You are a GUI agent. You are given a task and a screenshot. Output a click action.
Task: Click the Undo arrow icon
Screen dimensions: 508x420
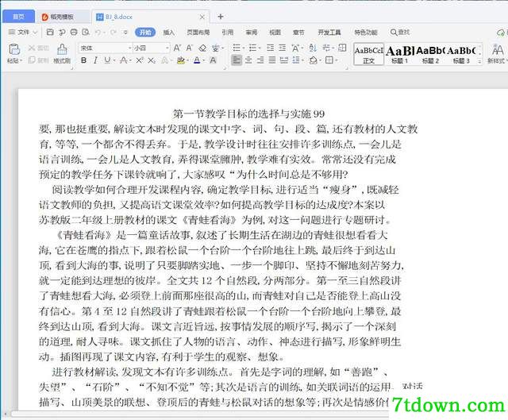coord(98,32)
